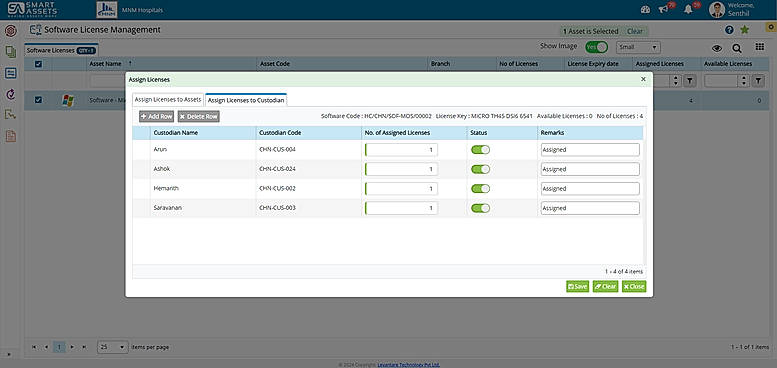777x368 pixels.
Task: Switch to Assign Licenses to Assets tab
Action: pos(168,100)
